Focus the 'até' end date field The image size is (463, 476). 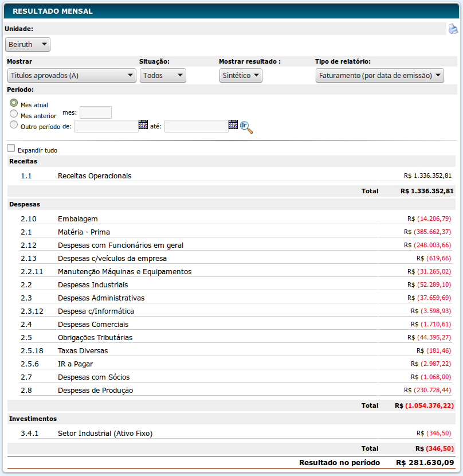click(x=196, y=126)
